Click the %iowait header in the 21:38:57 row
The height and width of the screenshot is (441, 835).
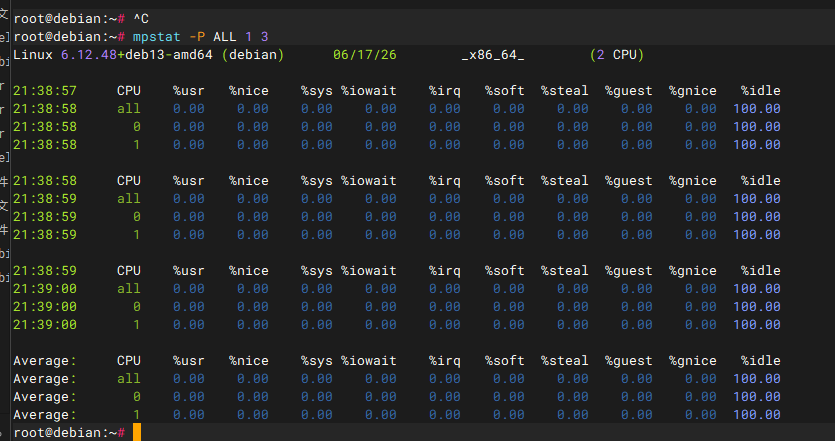click(369, 91)
